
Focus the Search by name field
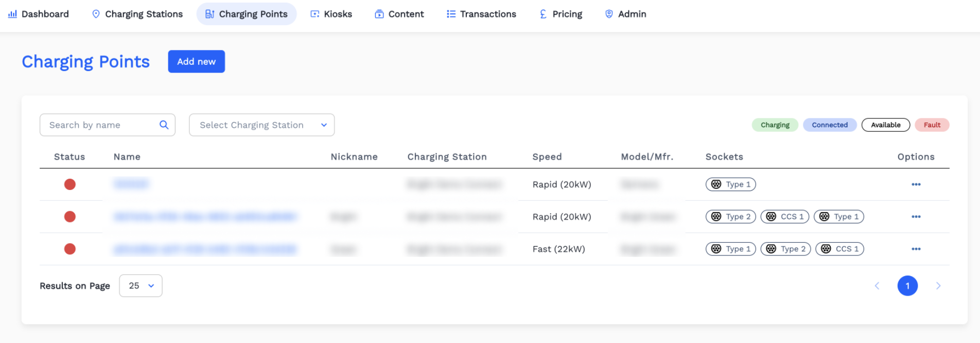pos(100,125)
